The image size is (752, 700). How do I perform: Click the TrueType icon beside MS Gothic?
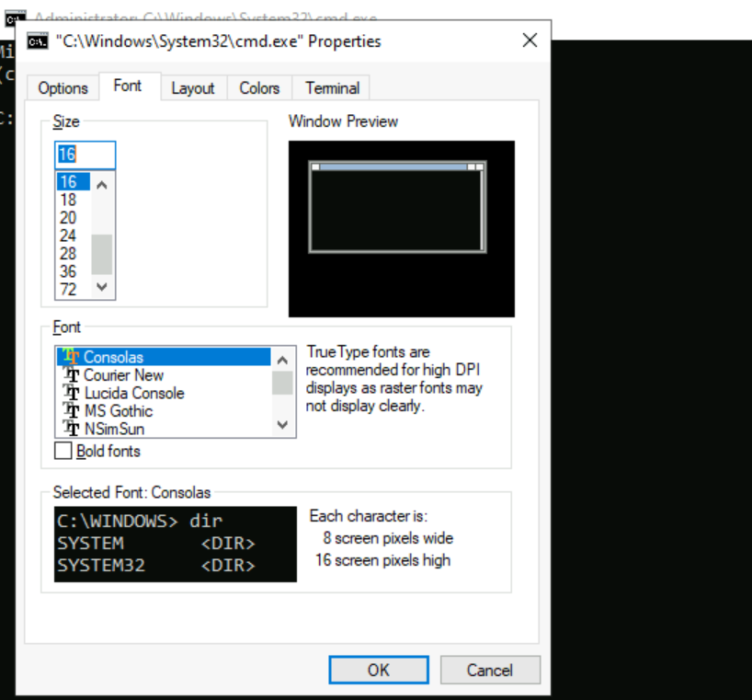(72, 410)
